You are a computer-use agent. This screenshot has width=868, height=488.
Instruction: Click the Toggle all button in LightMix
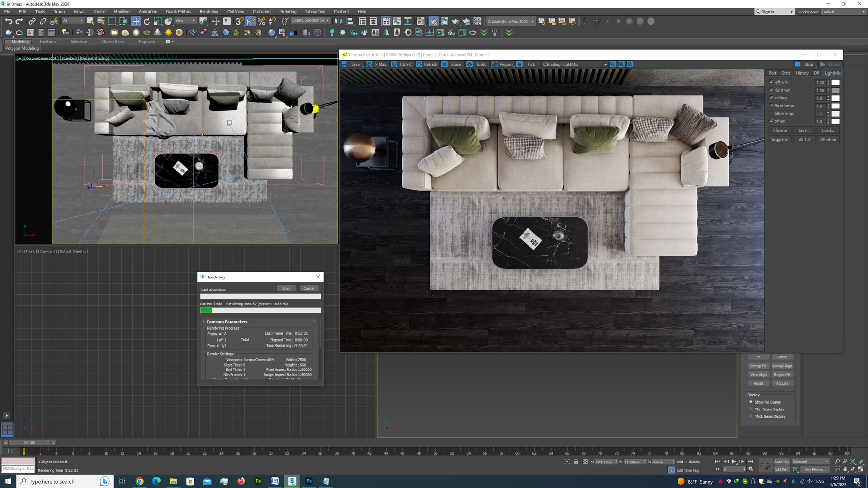pyautogui.click(x=779, y=139)
